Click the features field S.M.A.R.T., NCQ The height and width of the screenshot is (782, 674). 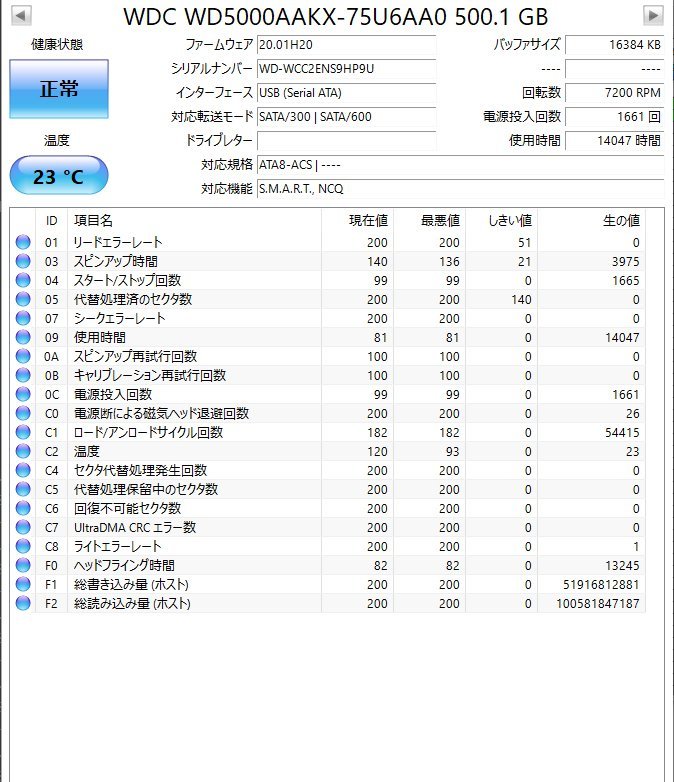click(x=460, y=189)
